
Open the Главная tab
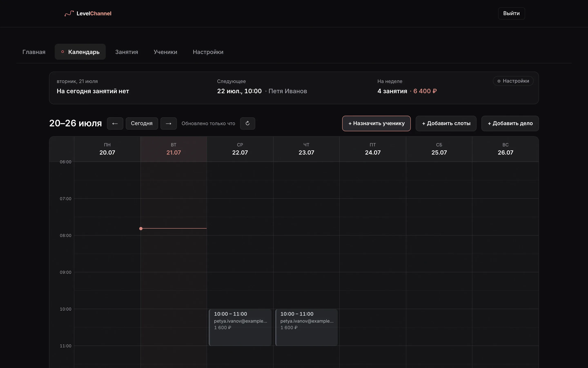coord(34,52)
